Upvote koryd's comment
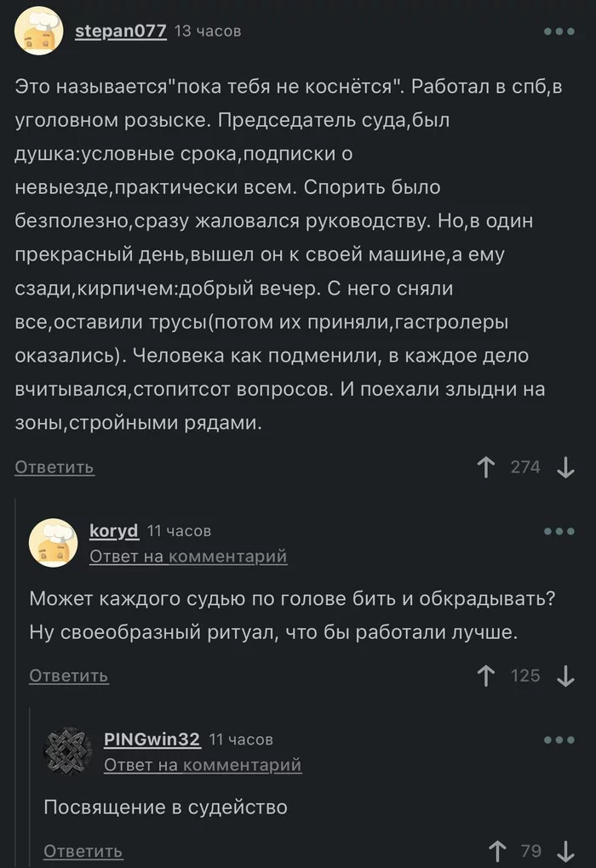The image size is (596, 868). pos(486,676)
